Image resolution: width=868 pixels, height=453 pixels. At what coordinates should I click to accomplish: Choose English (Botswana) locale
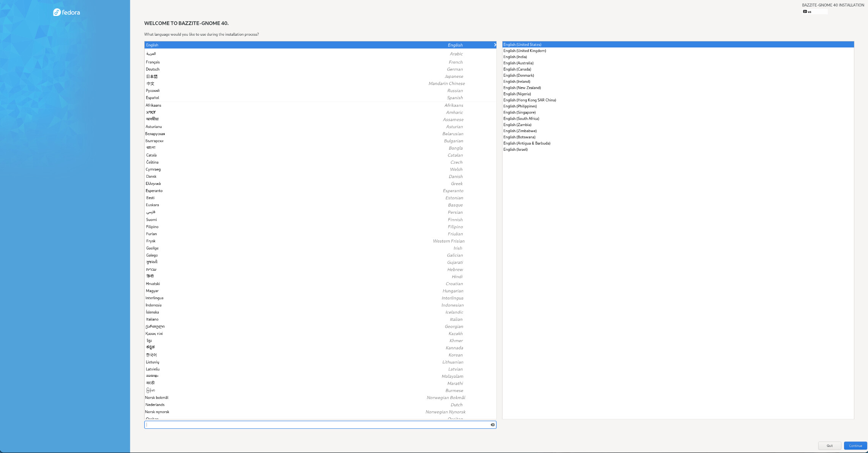[x=678, y=137]
